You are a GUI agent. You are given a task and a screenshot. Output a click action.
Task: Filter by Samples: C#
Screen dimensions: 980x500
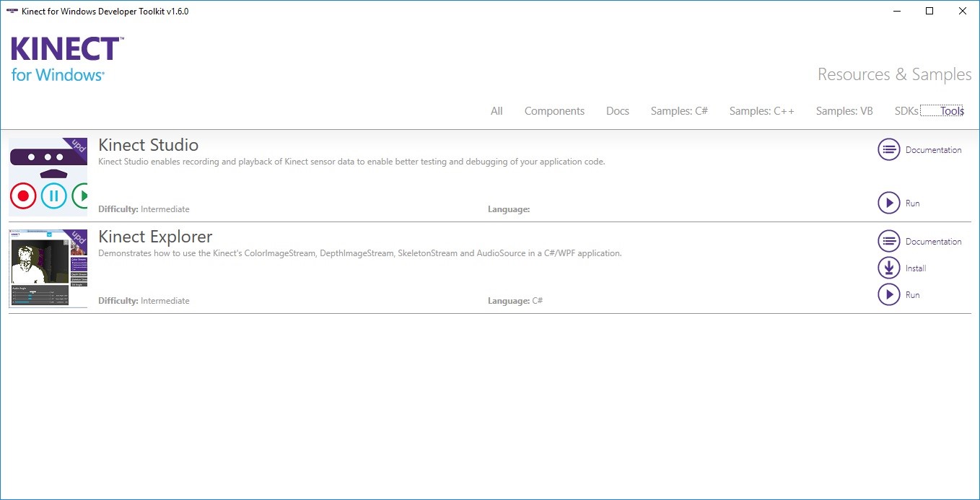(x=679, y=111)
